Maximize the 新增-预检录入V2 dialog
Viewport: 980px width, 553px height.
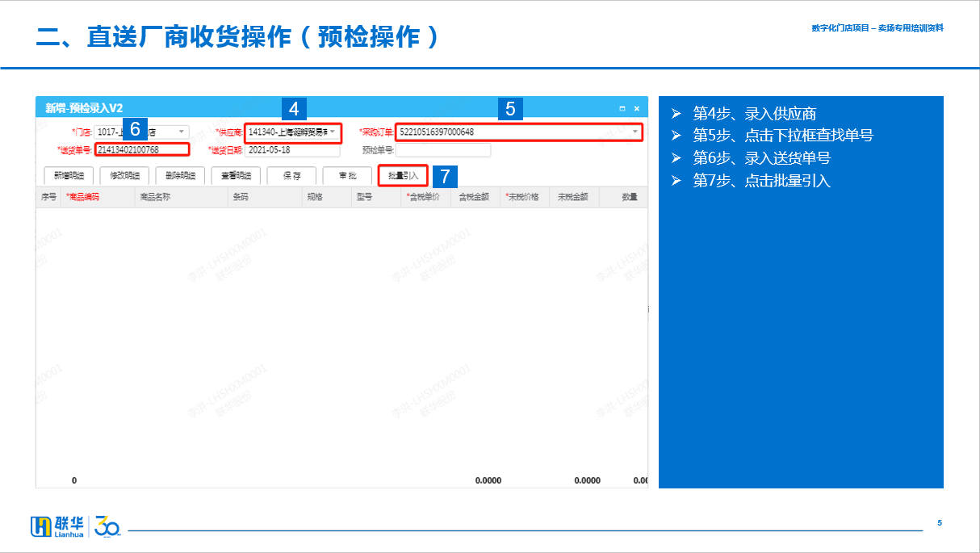pyautogui.click(x=622, y=108)
